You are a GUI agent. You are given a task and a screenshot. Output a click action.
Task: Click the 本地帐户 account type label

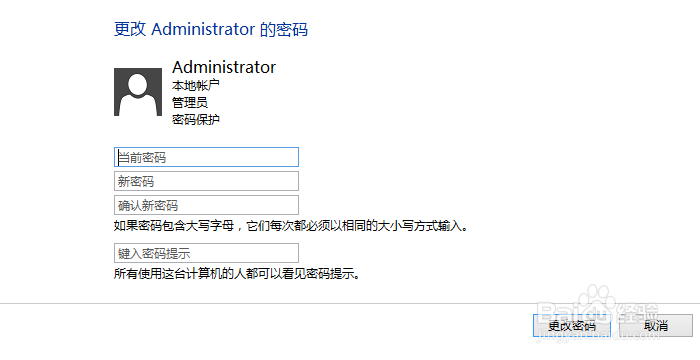[196, 85]
